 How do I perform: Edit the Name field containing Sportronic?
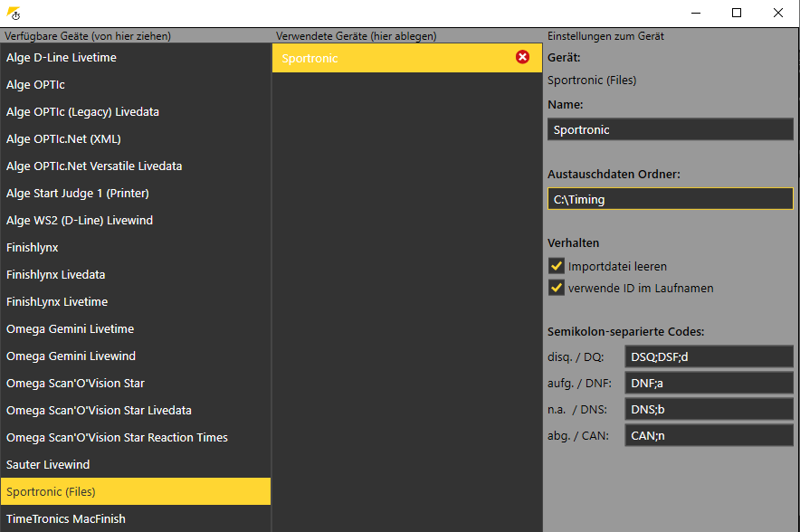click(x=671, y=129)
